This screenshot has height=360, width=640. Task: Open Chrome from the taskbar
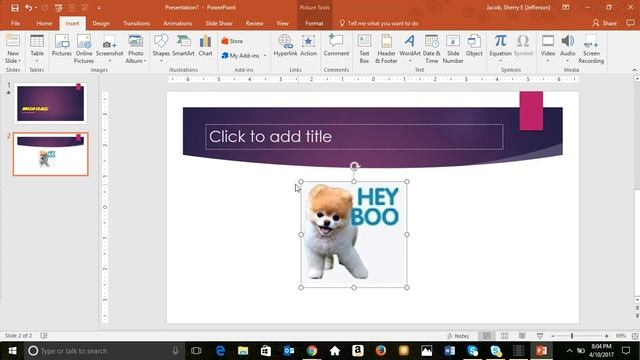coord(312,351)
